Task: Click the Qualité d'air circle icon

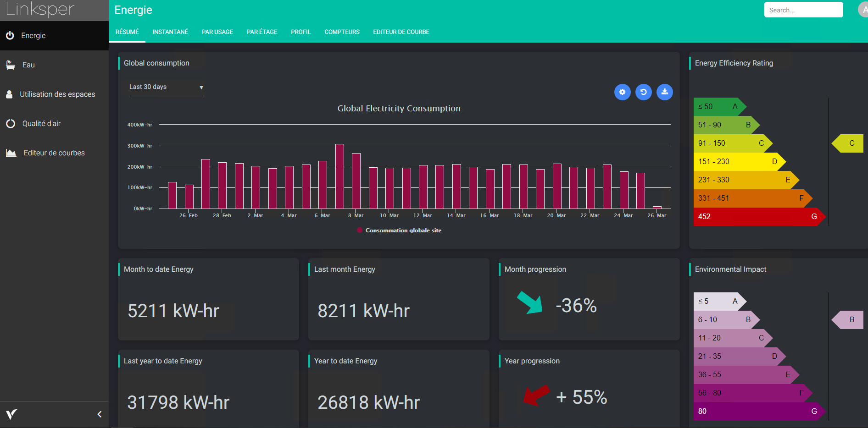Action: pos(11,124)
